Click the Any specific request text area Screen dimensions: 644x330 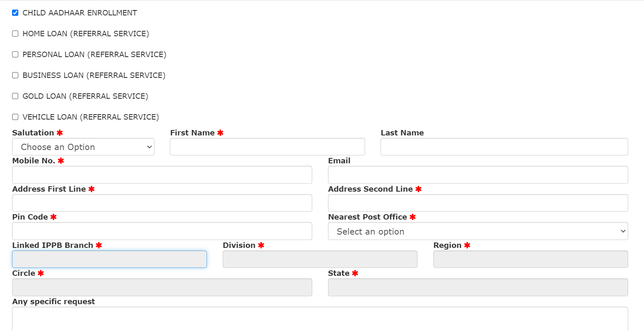320,319
